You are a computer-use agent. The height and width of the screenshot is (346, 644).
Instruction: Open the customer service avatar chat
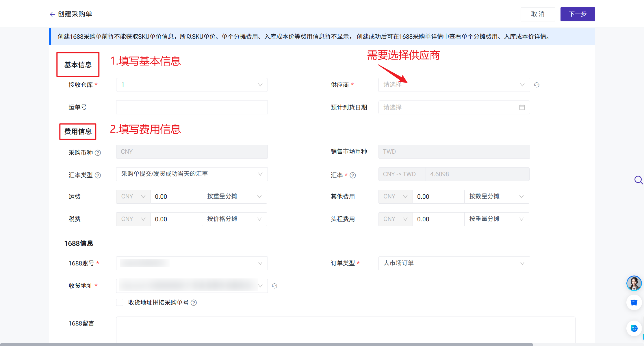[634, 283]
